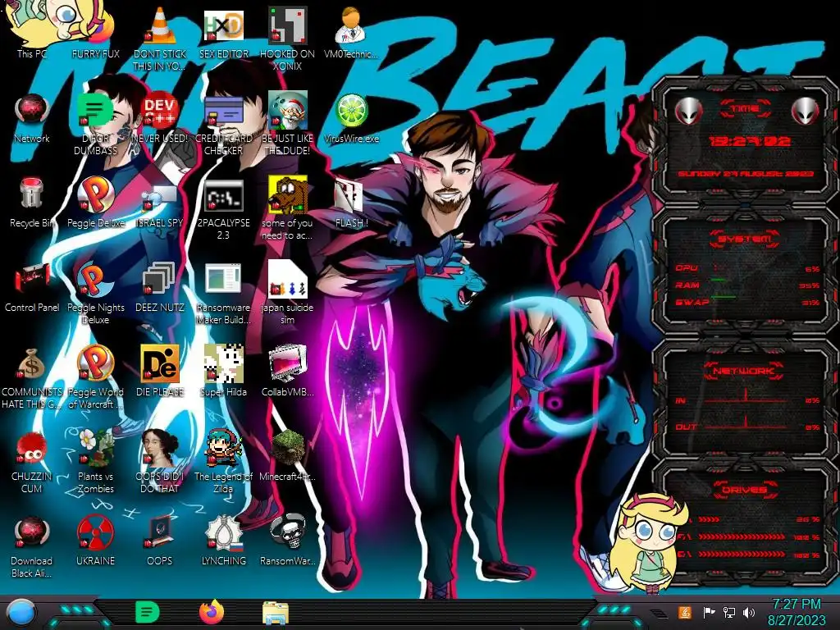Screen dimensions: 840x630
Task: Open the green app pinned on taskbar
Action: [x=148, y=612]
